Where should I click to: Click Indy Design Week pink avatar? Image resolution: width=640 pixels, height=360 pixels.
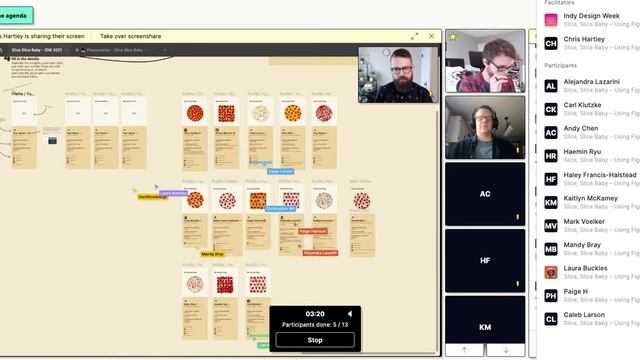point(551,20)
